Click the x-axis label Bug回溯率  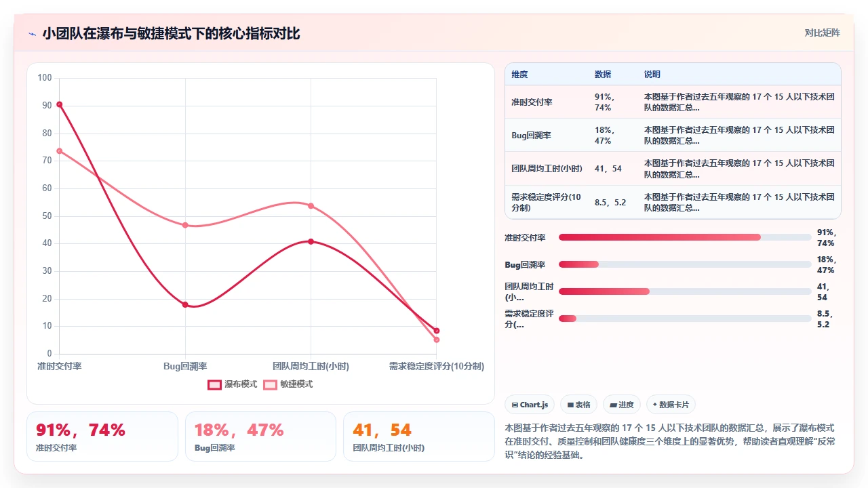coord(185,366)
